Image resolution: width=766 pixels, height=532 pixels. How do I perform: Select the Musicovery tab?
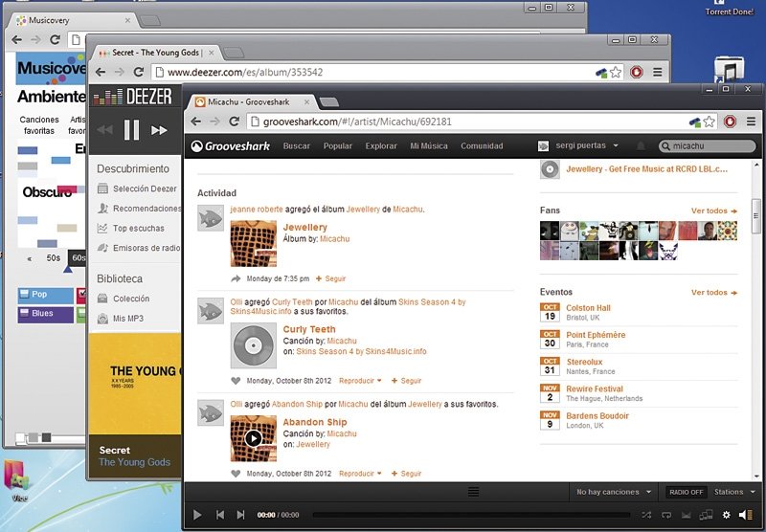74,20
